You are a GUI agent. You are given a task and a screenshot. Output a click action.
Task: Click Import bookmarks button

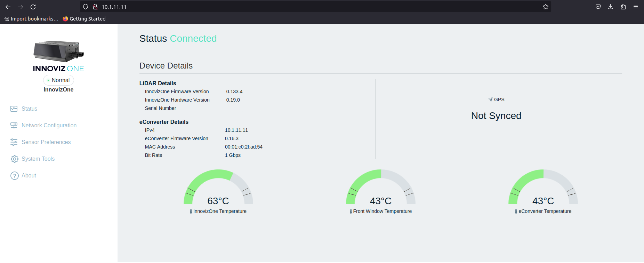tap(31, 19)
